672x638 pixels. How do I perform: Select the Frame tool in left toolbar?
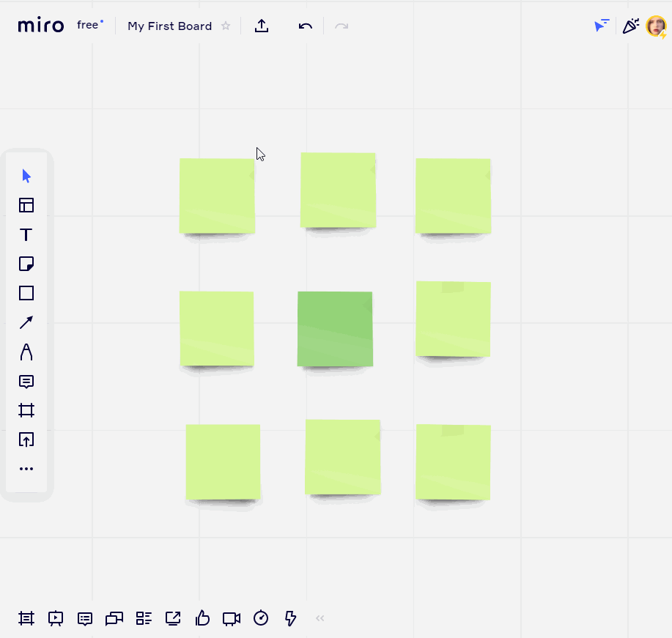coord(26,410)
